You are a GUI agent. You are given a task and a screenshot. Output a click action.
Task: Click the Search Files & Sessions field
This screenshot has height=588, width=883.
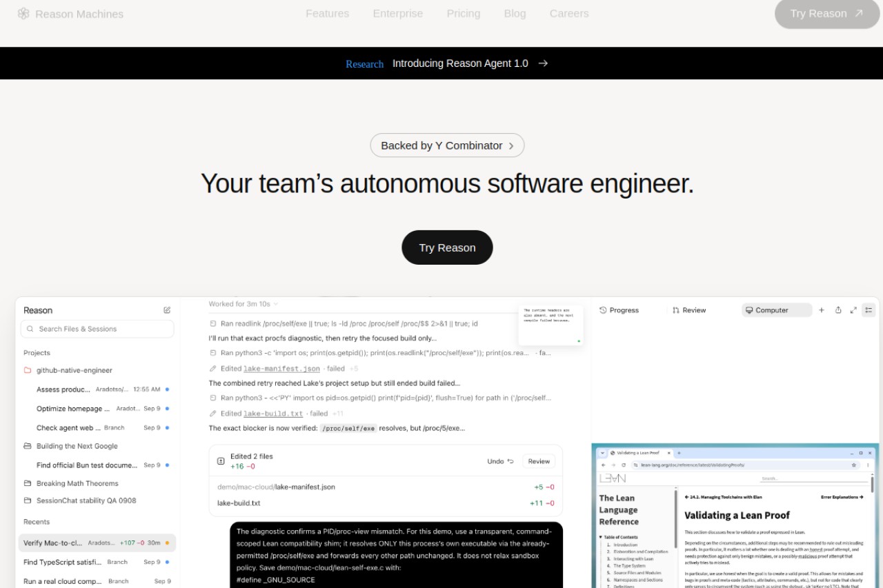pos(97,329)
